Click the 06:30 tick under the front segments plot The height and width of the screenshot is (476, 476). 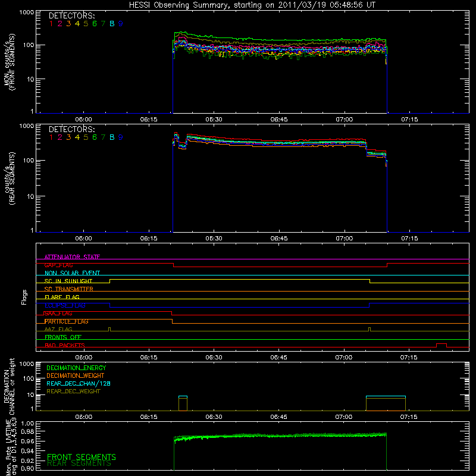214,120
